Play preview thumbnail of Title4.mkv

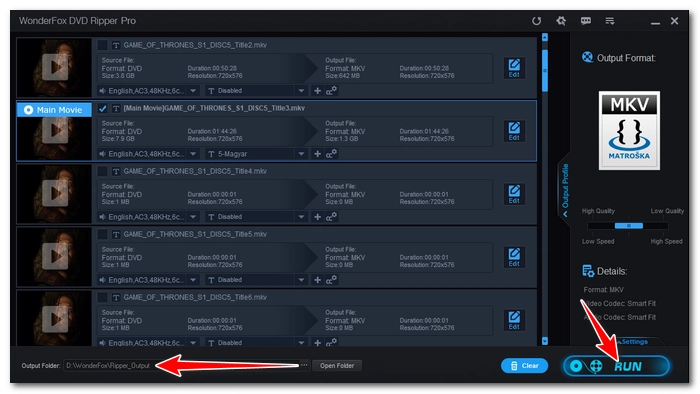(x=54, y=194)
